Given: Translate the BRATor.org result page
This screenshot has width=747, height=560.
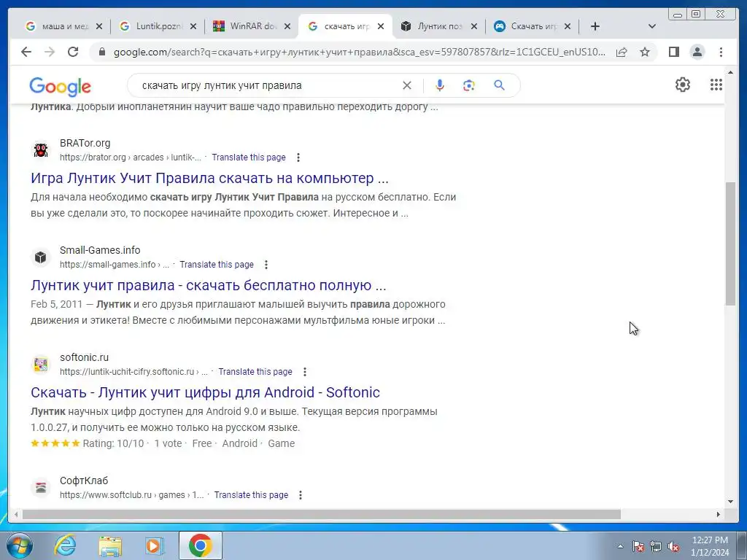Looking at the screenshot, I should (249, 157).
